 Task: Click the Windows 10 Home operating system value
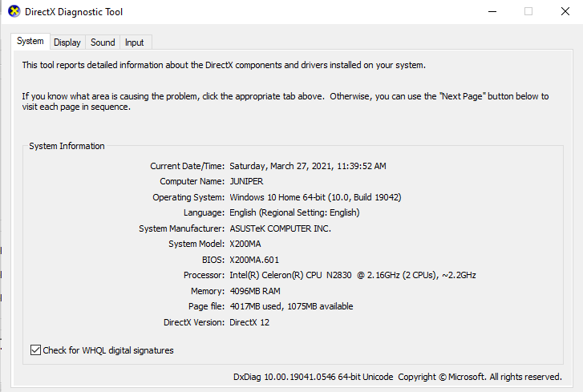pyautogui.click(x=315, y=197)
